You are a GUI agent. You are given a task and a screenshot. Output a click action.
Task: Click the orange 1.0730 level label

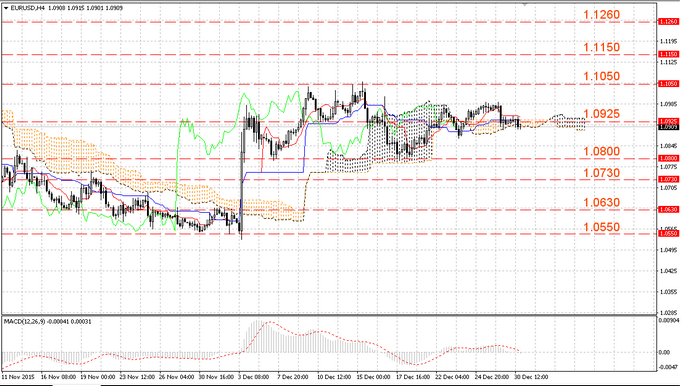[602, 173]
